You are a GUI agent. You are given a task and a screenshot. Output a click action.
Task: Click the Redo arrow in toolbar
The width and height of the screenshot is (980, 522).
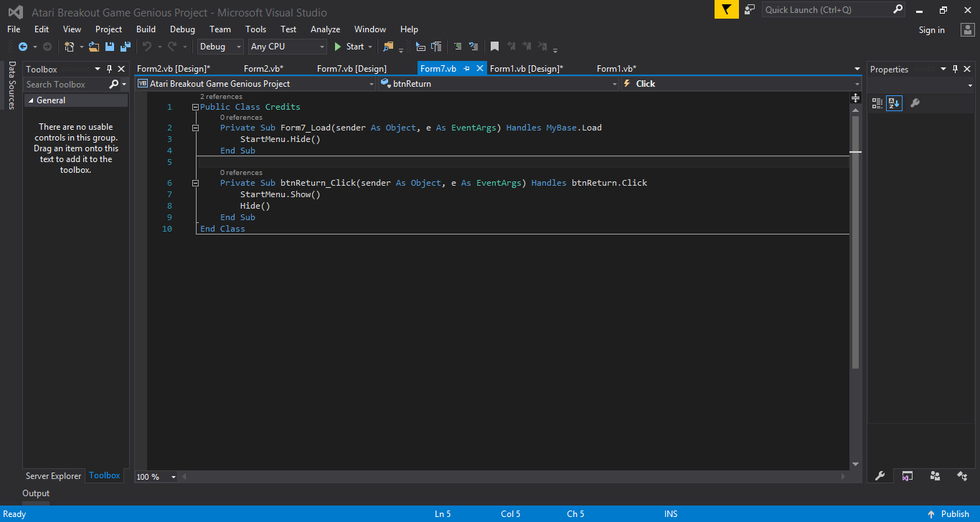tap(172, 47)
